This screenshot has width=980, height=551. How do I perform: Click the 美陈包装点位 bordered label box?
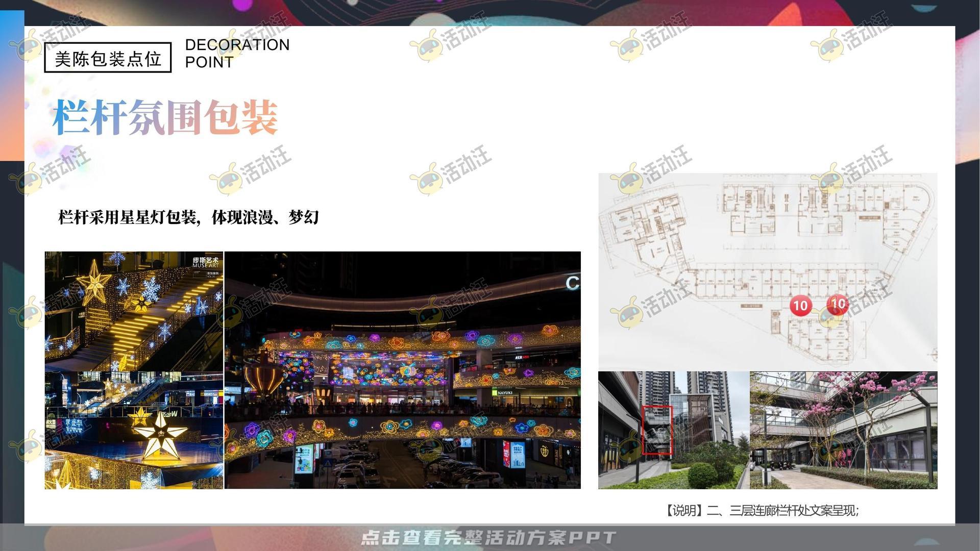click(x=108, y=58)
